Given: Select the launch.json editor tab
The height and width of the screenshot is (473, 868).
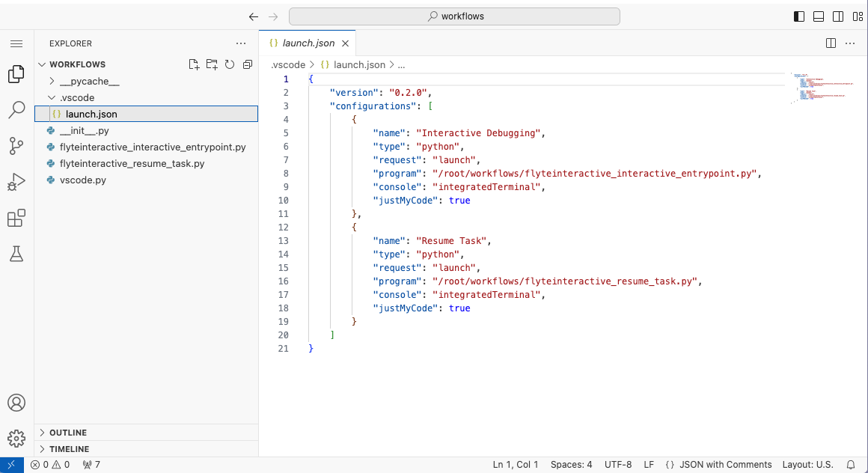Looking at the screenshot, I should tap(307, 43).
